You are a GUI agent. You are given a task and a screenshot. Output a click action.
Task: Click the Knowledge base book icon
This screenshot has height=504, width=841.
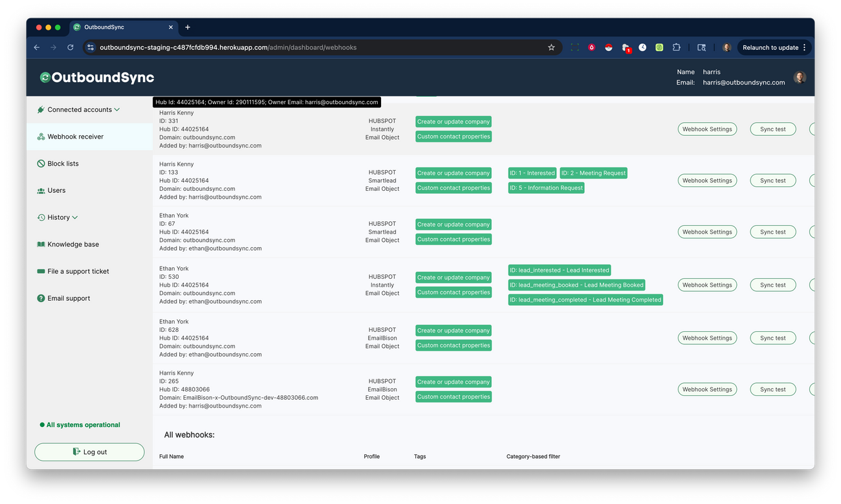pos(41,244)
